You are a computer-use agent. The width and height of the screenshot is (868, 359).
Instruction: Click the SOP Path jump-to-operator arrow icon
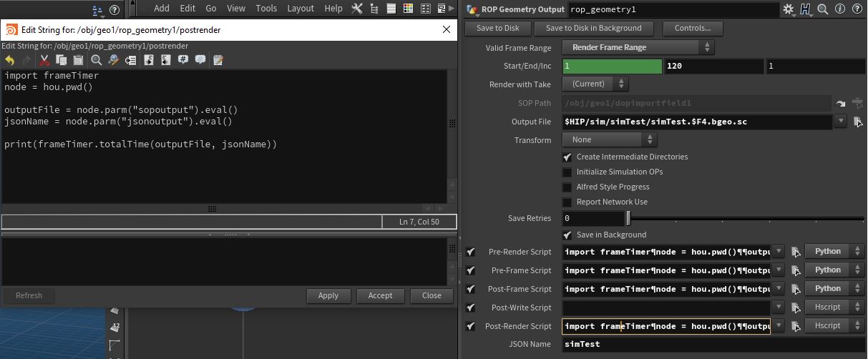coord(842,104)
